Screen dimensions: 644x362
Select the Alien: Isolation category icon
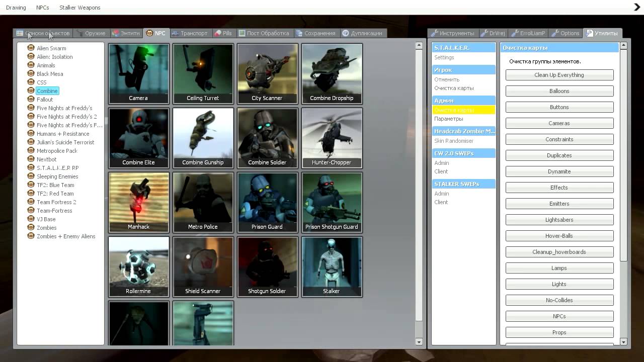point(31,57)
